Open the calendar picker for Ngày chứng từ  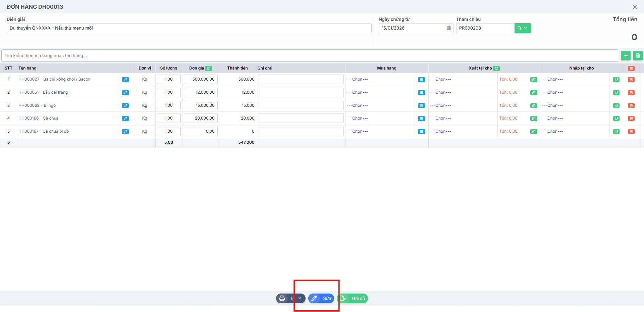[448, 28]
